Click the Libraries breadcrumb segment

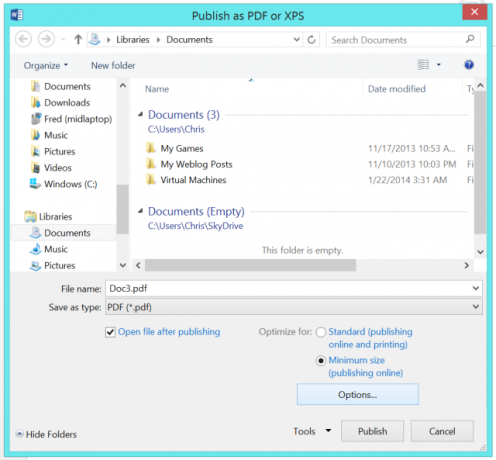[133, 40]
